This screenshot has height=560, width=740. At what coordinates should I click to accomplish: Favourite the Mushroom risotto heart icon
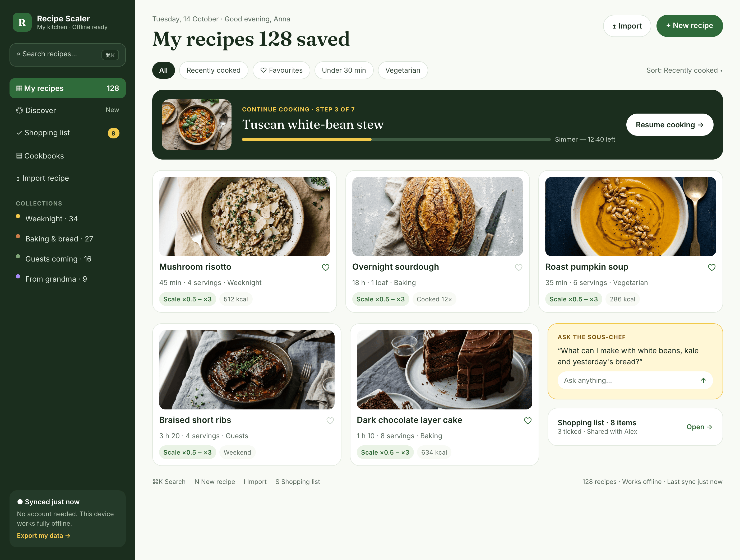326,268
